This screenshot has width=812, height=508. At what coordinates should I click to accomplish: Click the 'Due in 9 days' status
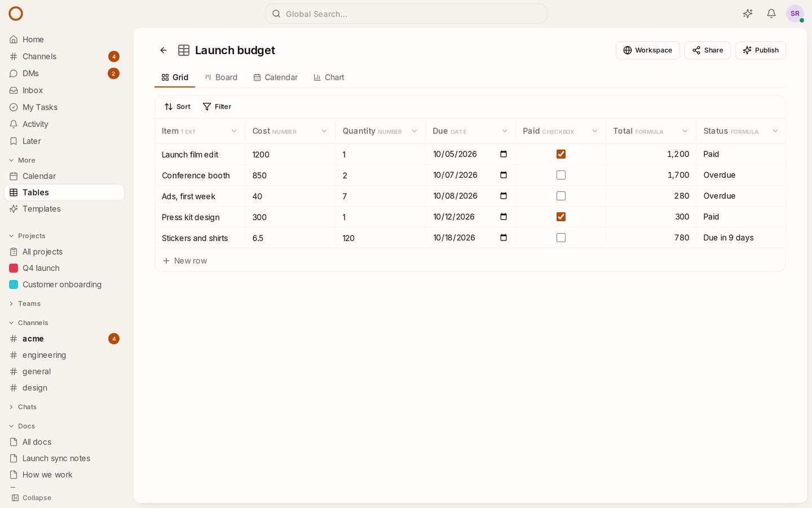click(x=729, y=238)
